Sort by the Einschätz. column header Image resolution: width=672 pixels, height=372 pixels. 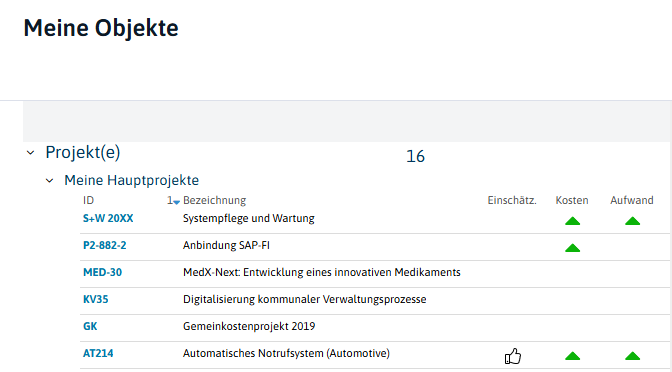[x=512, y=201]
